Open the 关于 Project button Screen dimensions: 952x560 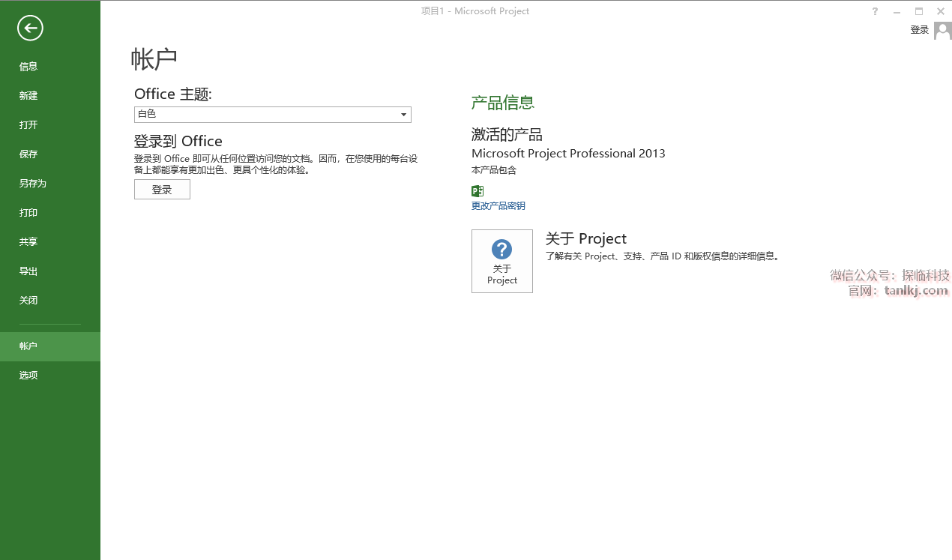click(x=502, y=261)
